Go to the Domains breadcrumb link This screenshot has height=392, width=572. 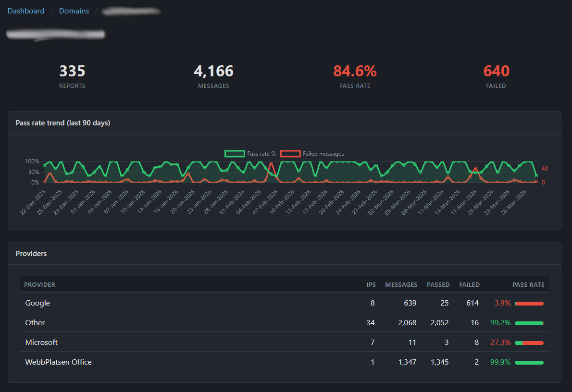tap(74, 11)
